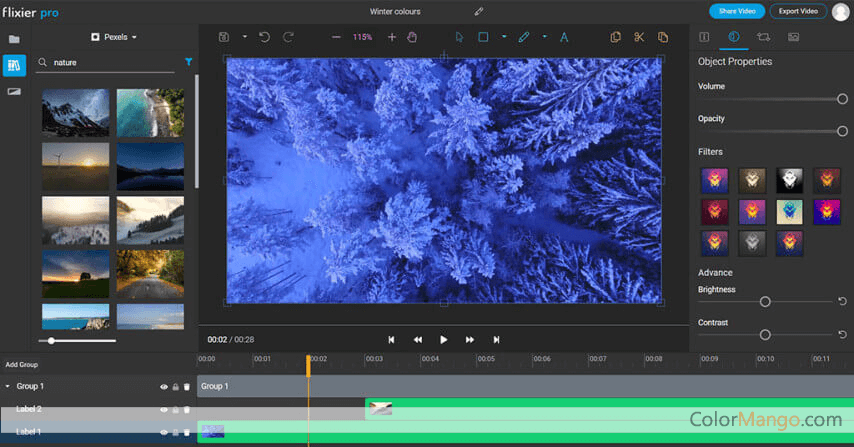Hide Group 1 using eye icon
This screenshot has width=854, height=447.
click(x=163, y=386)
